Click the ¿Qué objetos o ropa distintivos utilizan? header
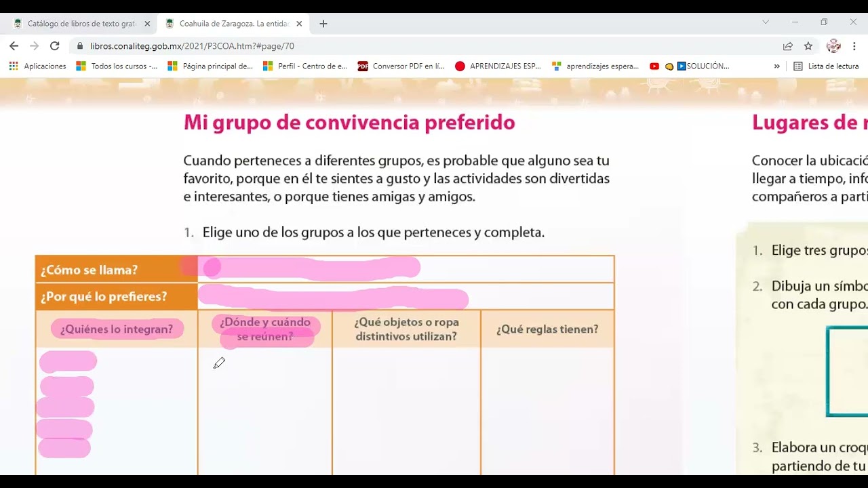868x488 pixels. click(407, 329)
